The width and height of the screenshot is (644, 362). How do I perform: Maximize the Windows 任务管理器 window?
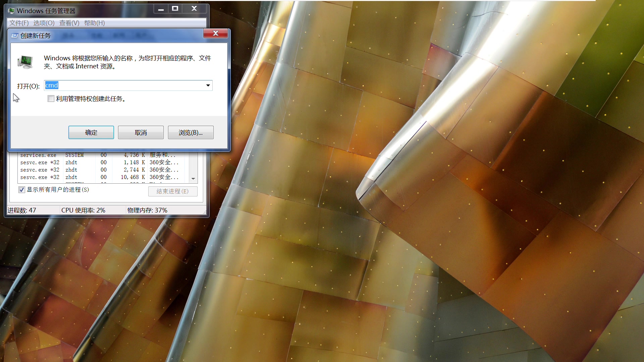point(175,9)
